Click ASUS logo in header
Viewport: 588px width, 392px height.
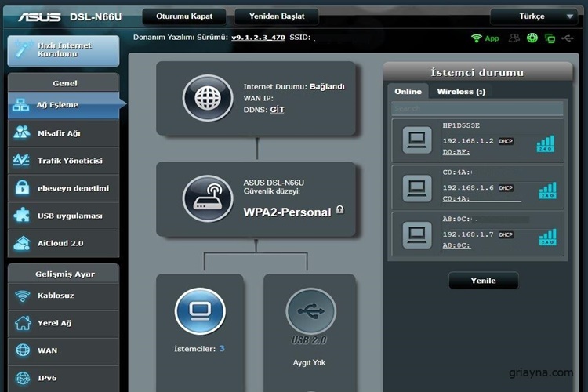click(39, 17)
